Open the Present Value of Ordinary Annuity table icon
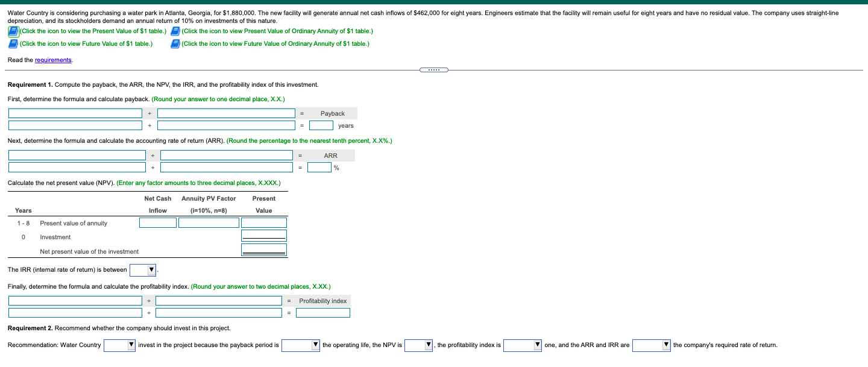Image resolution: width=868 pixels, height=367 pixels. click(175, 31)
